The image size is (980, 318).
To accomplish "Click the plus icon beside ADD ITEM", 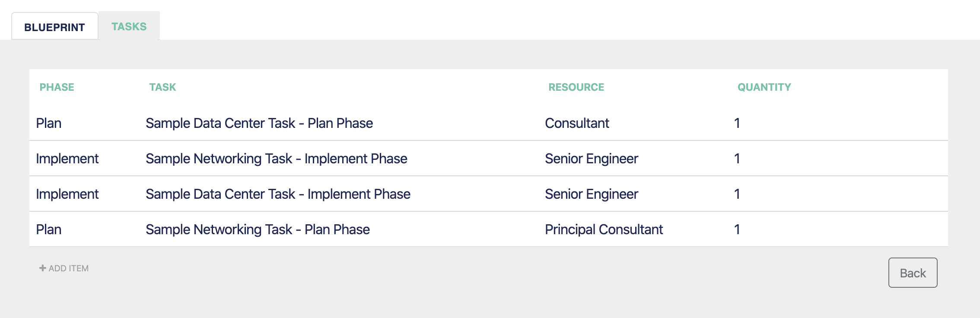I will click(x=42, y=268).
